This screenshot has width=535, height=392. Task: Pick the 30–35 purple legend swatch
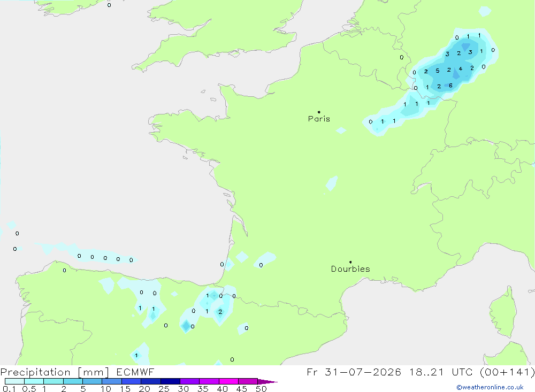coord(190,381)
